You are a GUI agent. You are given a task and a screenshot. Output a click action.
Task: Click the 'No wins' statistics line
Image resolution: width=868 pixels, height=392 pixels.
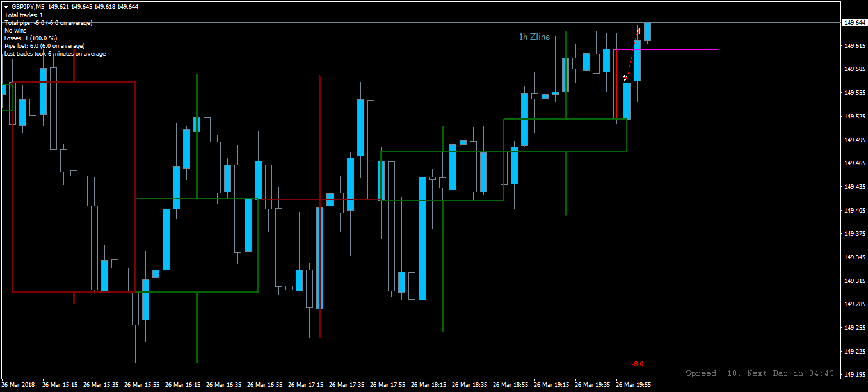pyautogui.click(x=14, y=30)
